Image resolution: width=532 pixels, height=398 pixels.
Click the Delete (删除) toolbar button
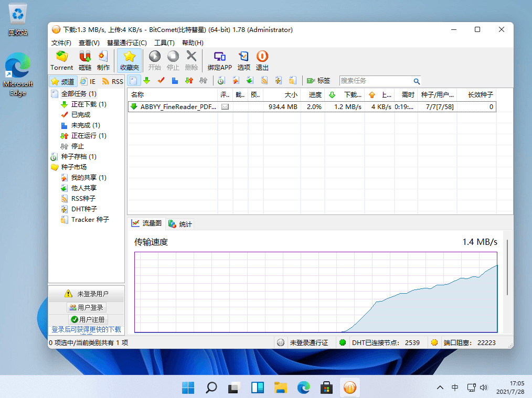(191, 60)
